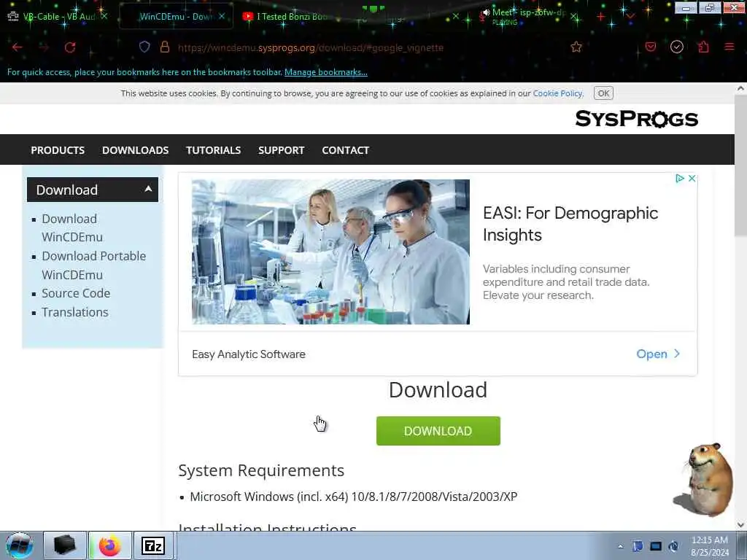Open 7-Zip from the taskbar
This screenshot has height=560, width=747.
[153, 545]
